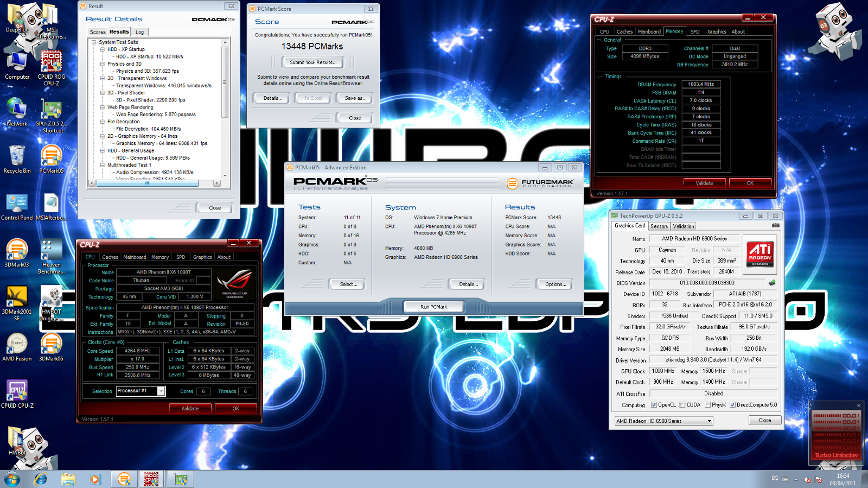The image size is (868, 488).
Task: Toggle CUDA checkbox in GPU-Z
Action: [x=682, y=405]
